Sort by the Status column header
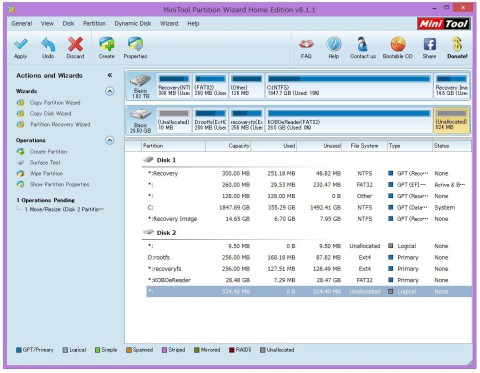 click(x=452, y=146)
